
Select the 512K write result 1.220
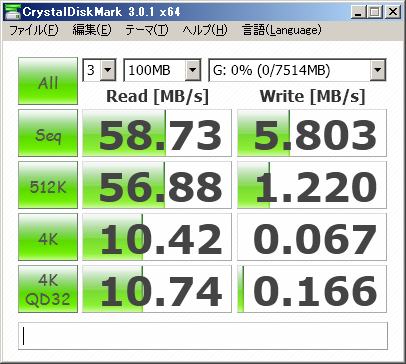point(312,185)
